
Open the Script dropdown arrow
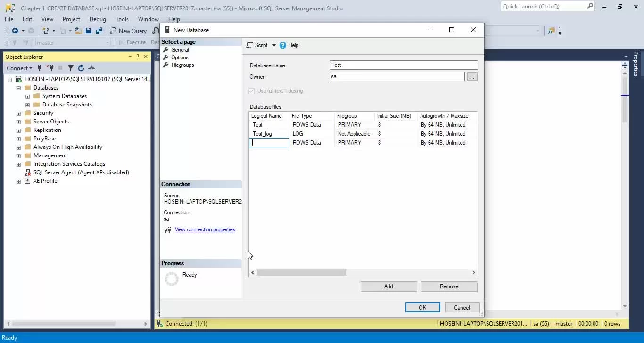click(274, 45)
